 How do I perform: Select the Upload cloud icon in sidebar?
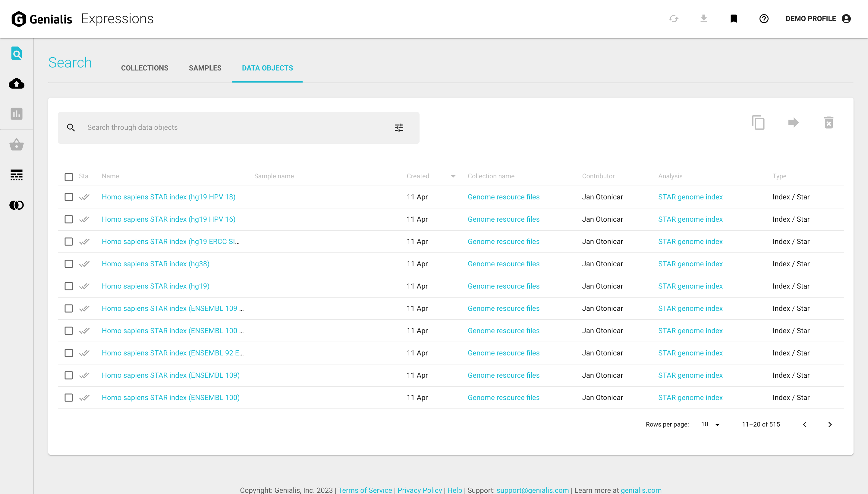pos(16,84)
